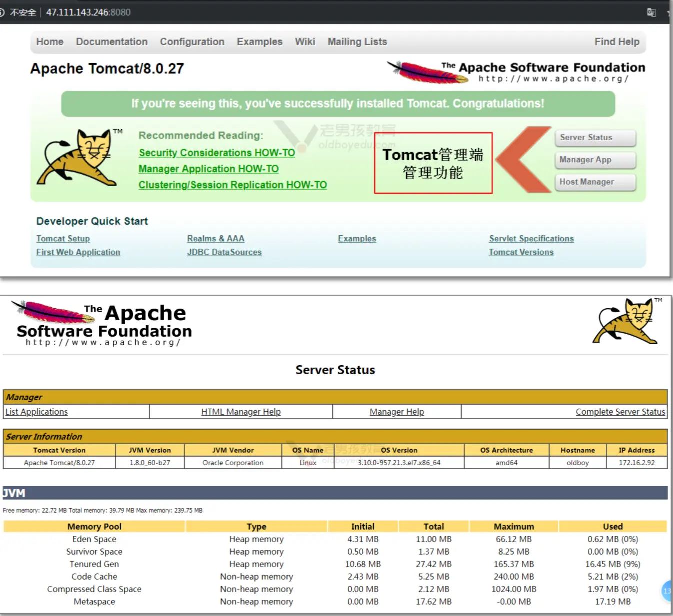673x616 pixels.
Task: Open the Examples link under Developer Quick Start
Action: [x=357, y=239]
